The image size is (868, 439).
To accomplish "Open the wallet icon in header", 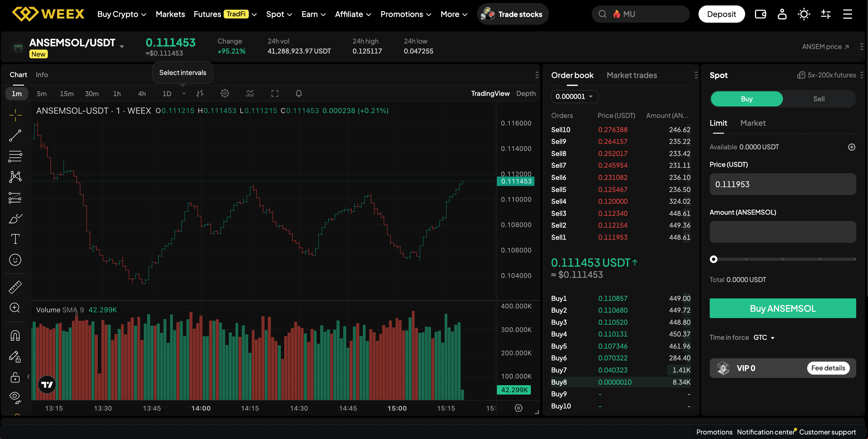I will 761,14.
